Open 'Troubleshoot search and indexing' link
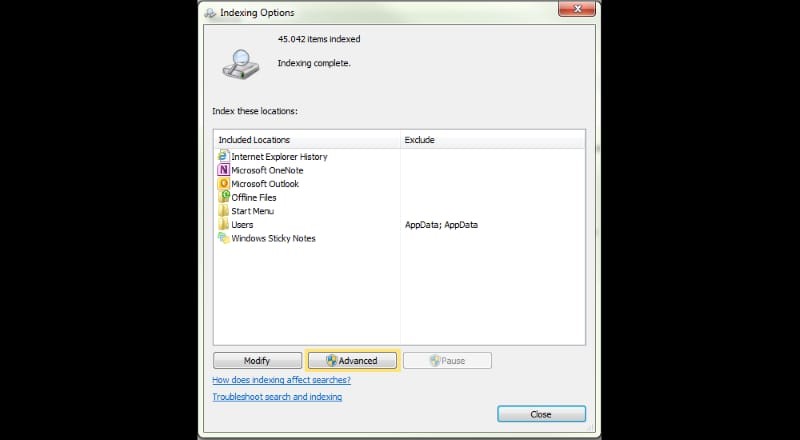Screen dimensions: 800x440 [x=277, y=397]
